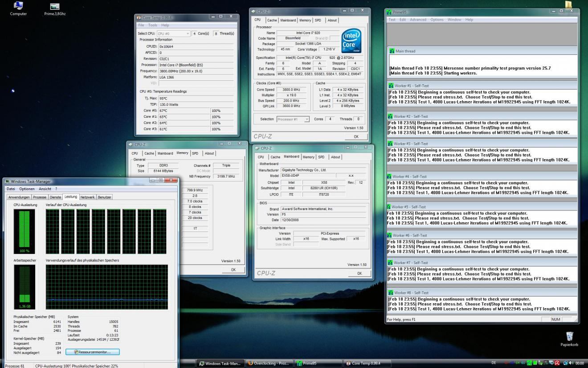Open CPU tab in CPU-Z Mainboard window

(x=261, y=157)
